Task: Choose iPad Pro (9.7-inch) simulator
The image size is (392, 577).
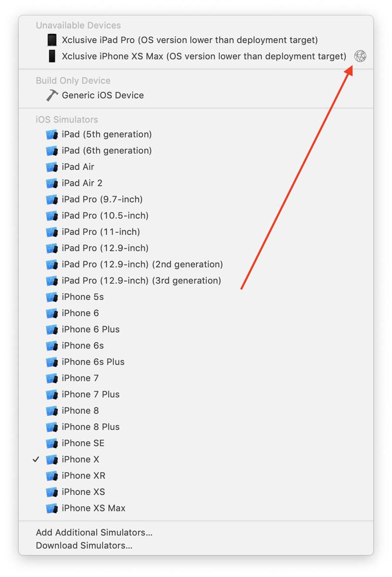Action: coord(102,199)
